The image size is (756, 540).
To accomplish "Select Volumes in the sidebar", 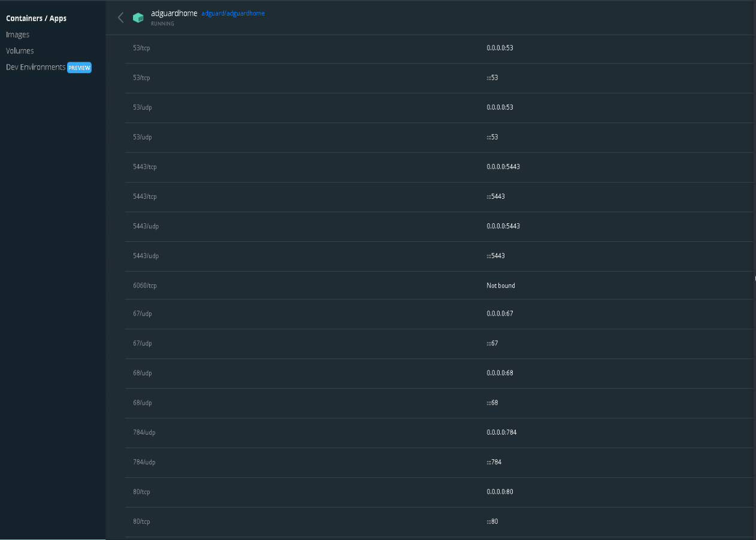I will [20, 50].
